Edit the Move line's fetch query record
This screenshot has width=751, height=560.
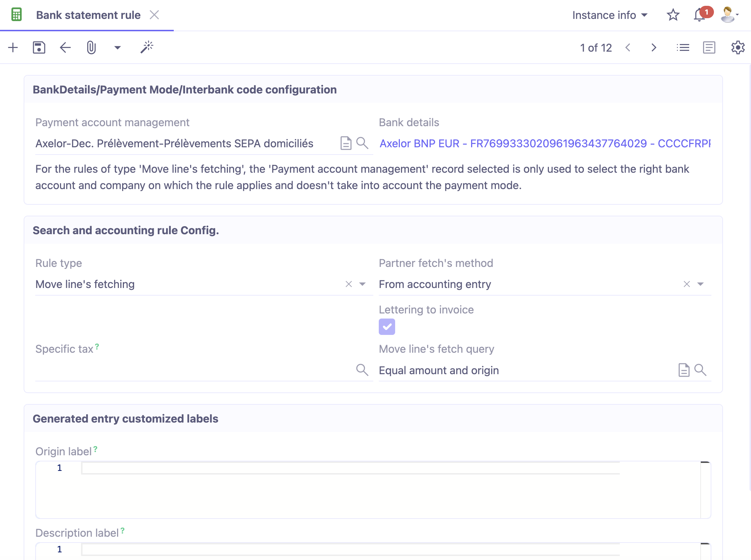point(684,370)
